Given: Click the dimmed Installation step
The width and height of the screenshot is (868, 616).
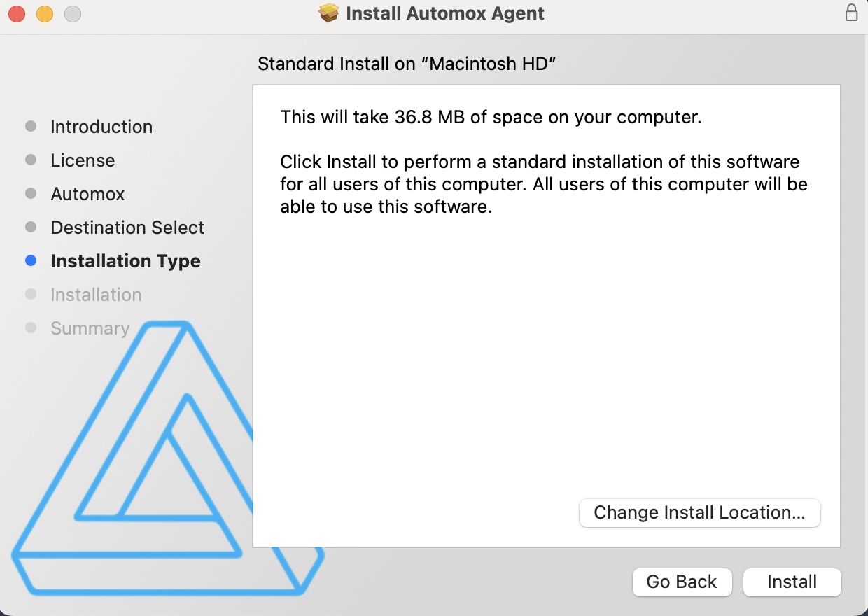Looking at the screenshot, I should (96, 295).
